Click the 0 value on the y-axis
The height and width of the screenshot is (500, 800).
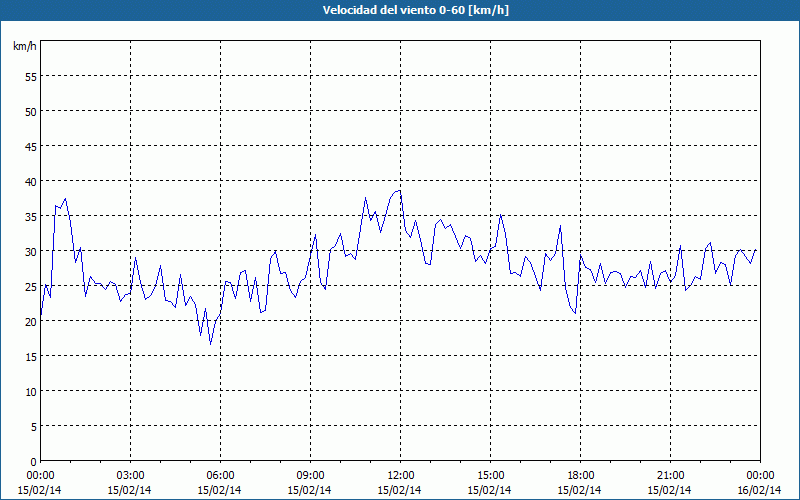34,462
